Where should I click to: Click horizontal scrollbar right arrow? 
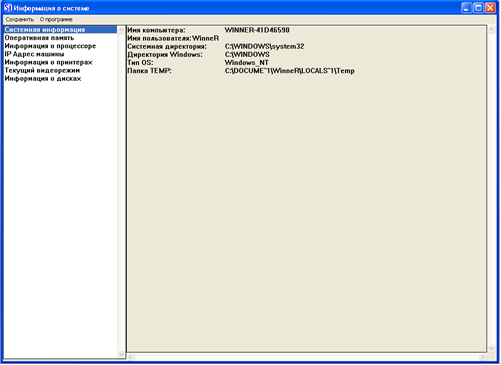(x=482, y=357)
